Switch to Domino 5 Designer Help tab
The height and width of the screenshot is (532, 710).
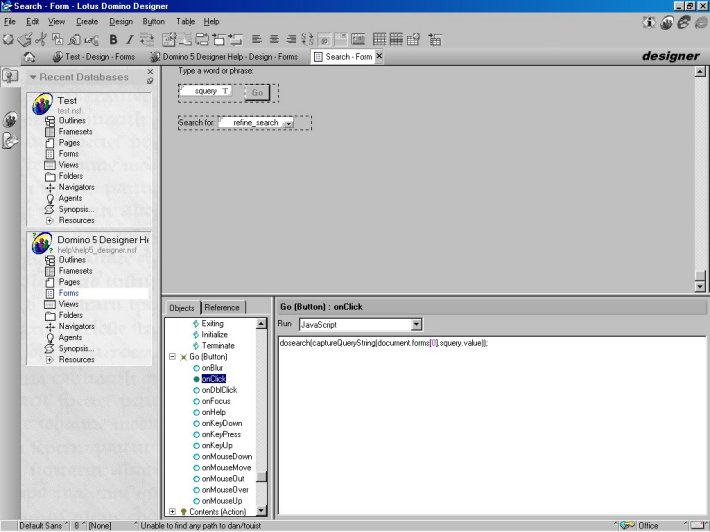(x=224, y=57)
